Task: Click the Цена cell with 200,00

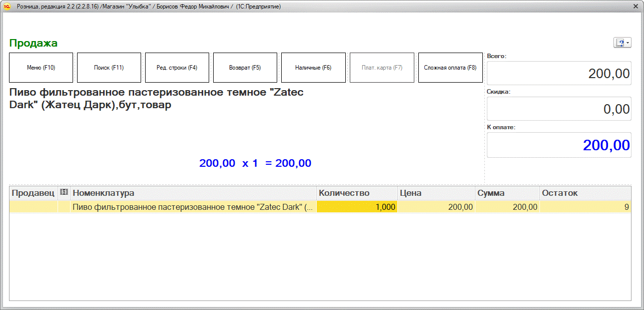Action: (436, 207)
